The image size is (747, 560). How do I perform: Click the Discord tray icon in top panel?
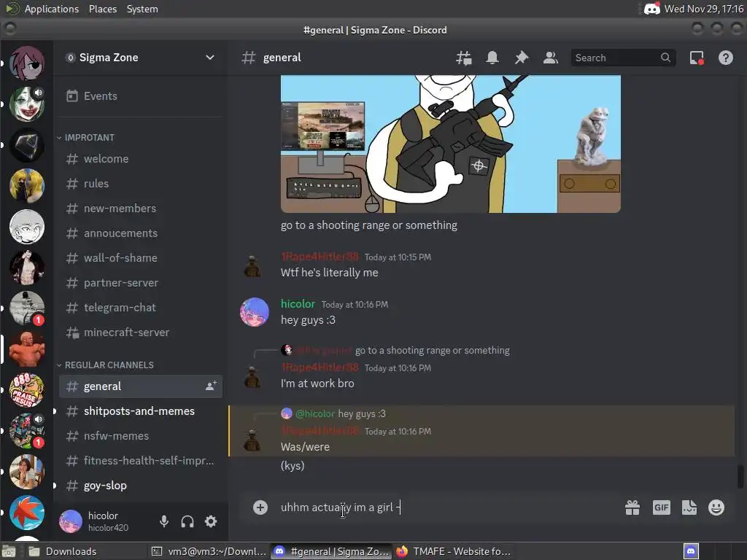(x=651, y=9)
